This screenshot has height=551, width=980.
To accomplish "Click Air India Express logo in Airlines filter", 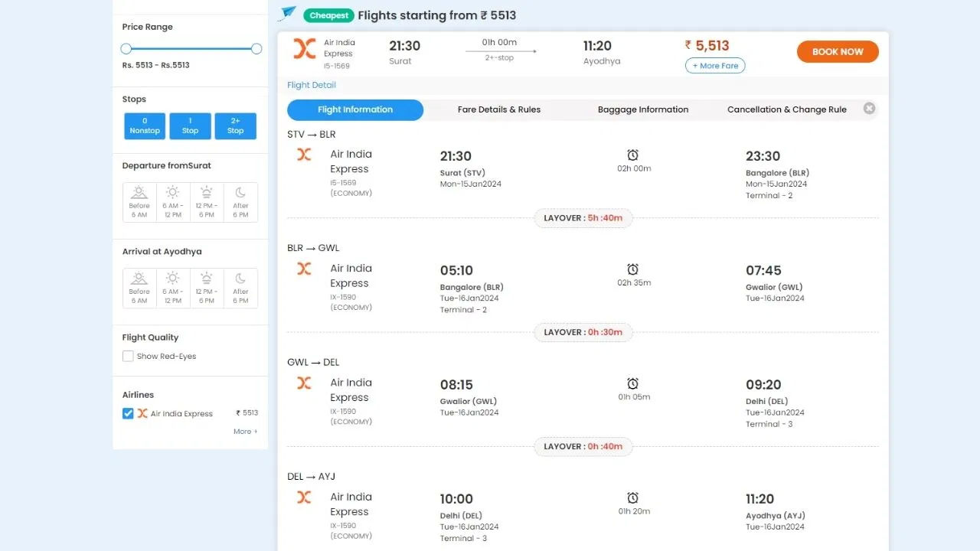I will [142, 413].
